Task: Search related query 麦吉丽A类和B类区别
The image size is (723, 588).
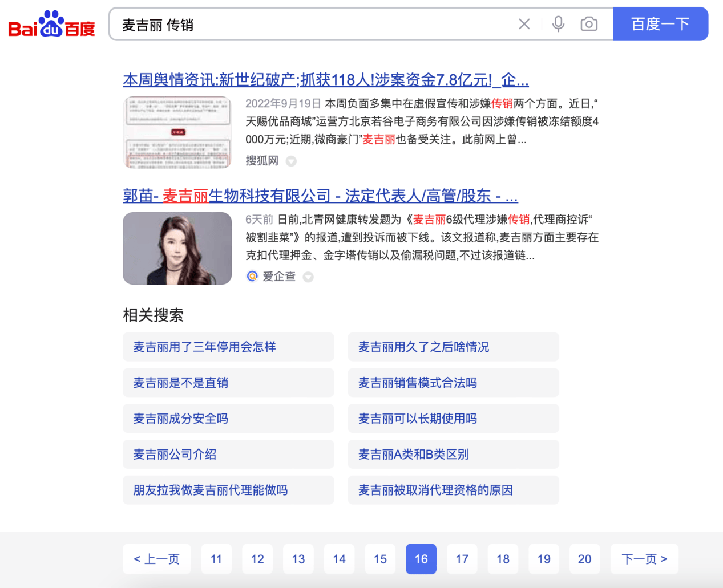Action: (x=453, y=454)
